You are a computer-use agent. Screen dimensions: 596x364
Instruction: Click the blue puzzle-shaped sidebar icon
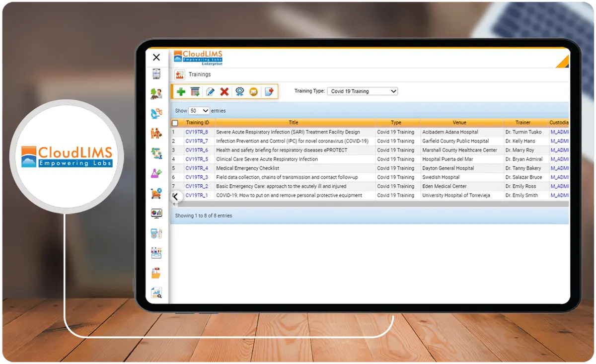(156, 113)
